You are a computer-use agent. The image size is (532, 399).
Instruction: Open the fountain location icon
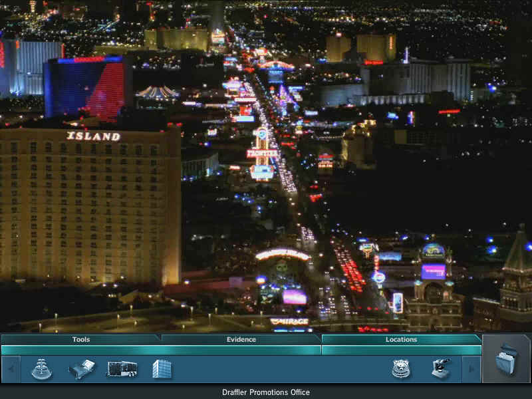point(41,369)
